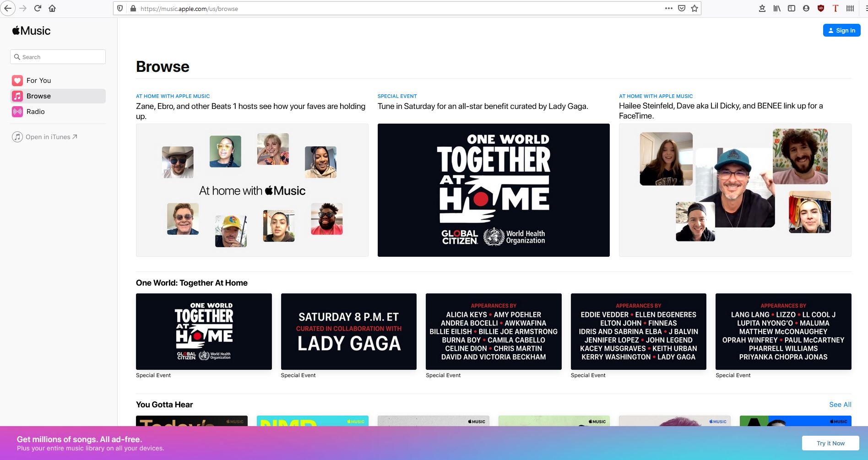Open the page actions three-dot menu
The image size is (868, 460).
point(669,8)
